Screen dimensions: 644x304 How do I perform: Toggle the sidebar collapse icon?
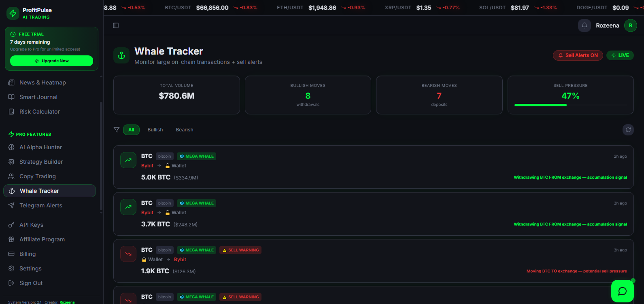[x=116, y=25]
